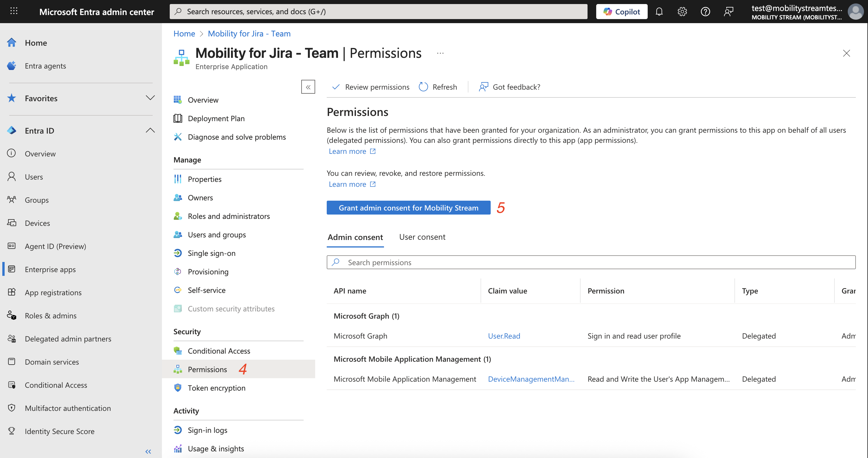Image resolution: width=868 pixels, height=458 pixels.
Task: Open the notifications bell icon
Action: pyautogui.click(x=659, y=12)
